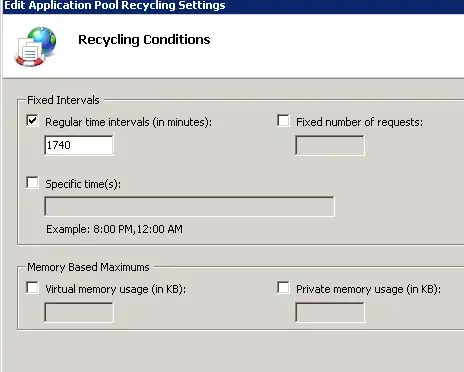Click the Fixed number of requests input box
The width and height of the screenshot is (464, 372).
[330, 145]
